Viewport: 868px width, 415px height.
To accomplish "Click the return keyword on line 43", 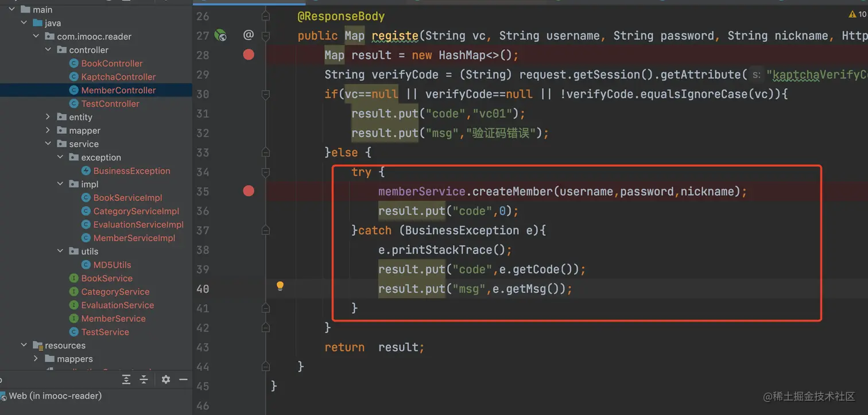I will pyautogui.click(x=344, y=347).
